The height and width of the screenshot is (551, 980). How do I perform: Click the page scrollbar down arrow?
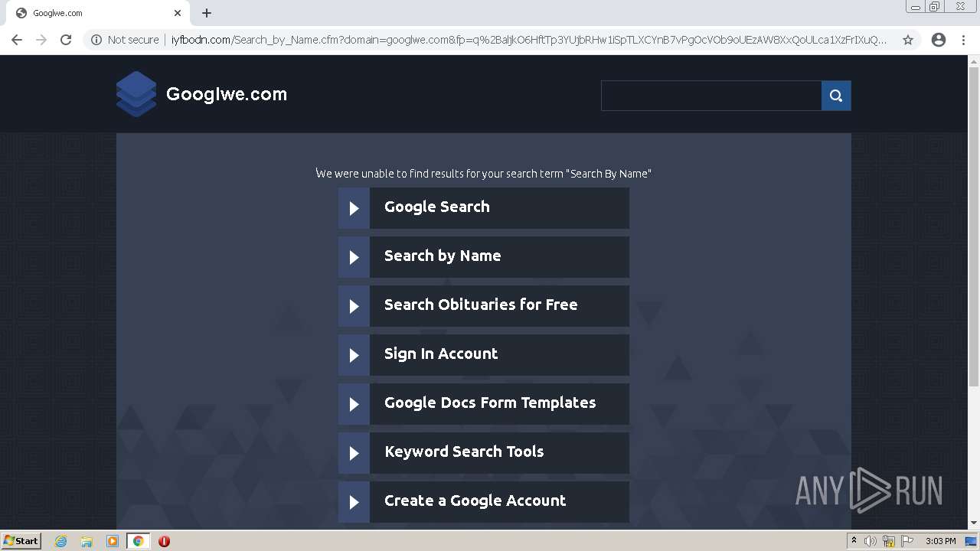pyautogui.click(x=974, y=523)
